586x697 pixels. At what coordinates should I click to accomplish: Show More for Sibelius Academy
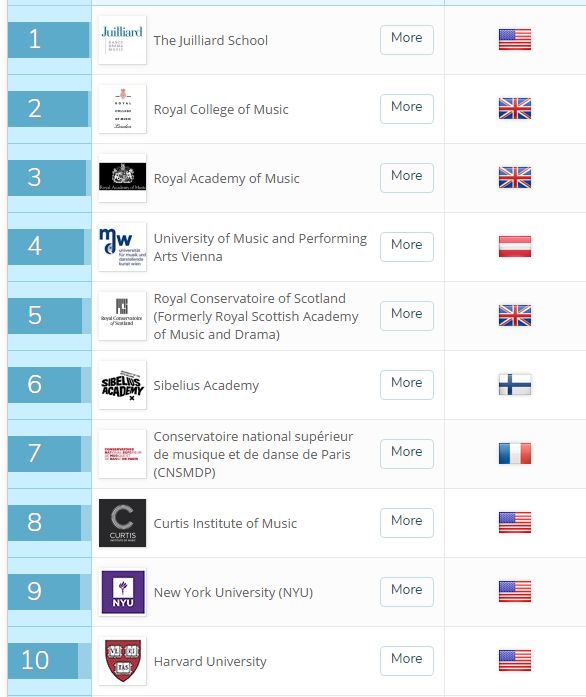[407, 385]
